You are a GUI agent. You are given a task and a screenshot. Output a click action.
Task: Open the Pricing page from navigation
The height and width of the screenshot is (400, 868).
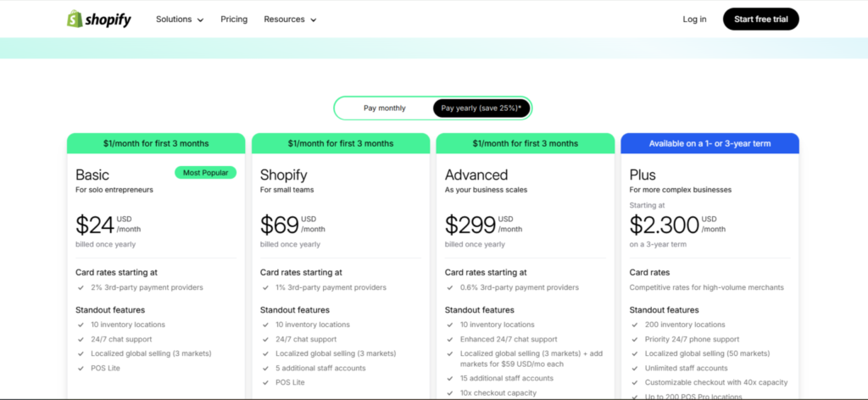click(x=234, y=19)
